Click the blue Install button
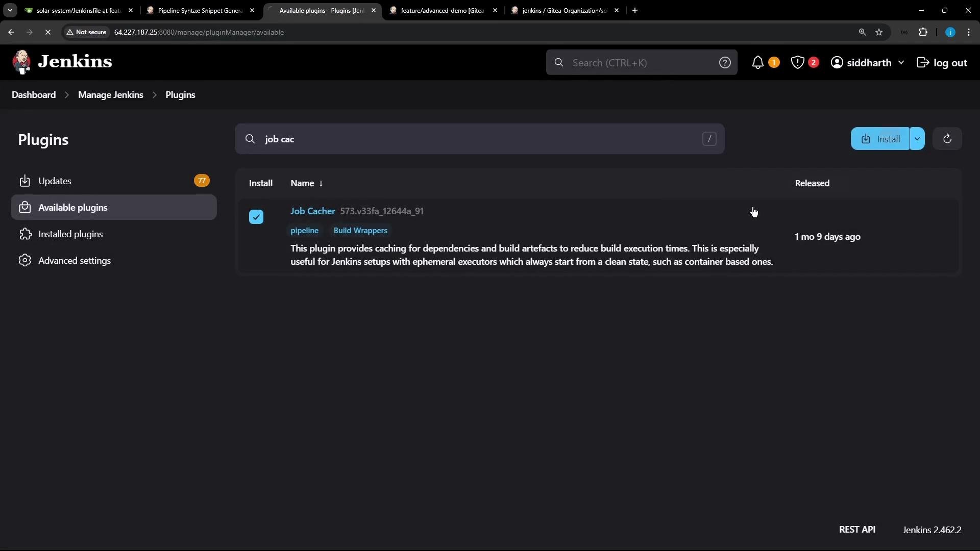This screenshot has width=980, height=551. tap(880, 139)
